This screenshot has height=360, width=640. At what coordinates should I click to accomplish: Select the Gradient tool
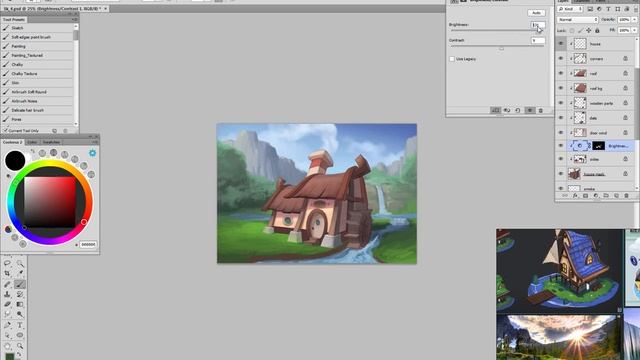pyautogui.click(x=20, y=304)
